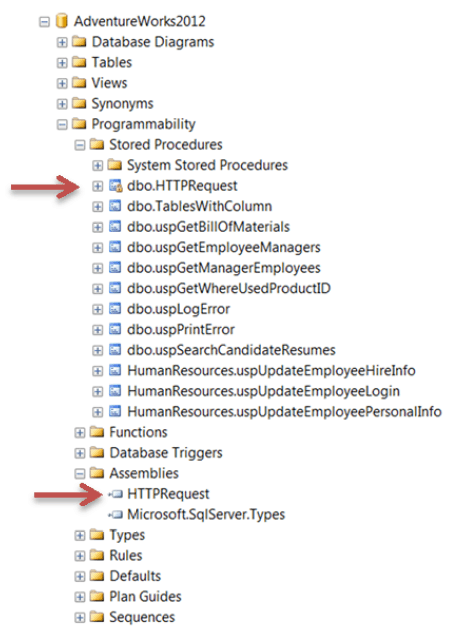
Task: Click the dbo.uspLogError procedure icon
Action: tap(115, 309)
